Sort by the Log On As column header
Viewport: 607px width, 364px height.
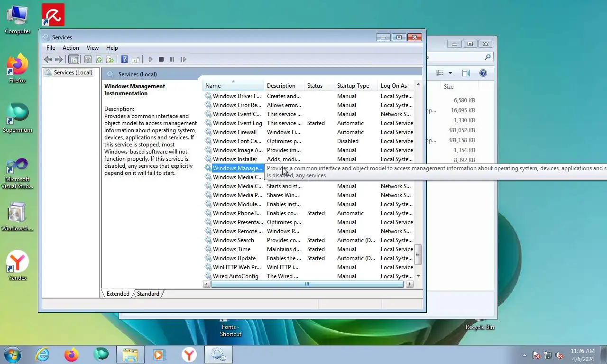point(396,86)
